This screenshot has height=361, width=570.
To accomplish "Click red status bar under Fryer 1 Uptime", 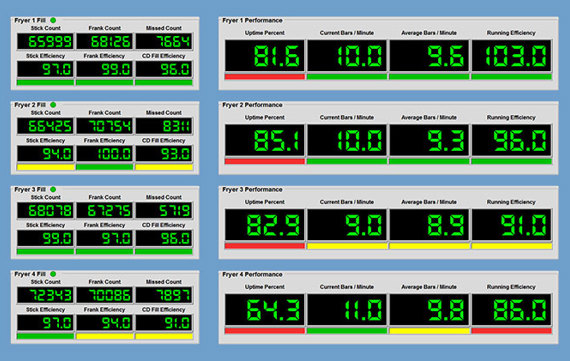I will pyautogui.click(x=265, y=77).
